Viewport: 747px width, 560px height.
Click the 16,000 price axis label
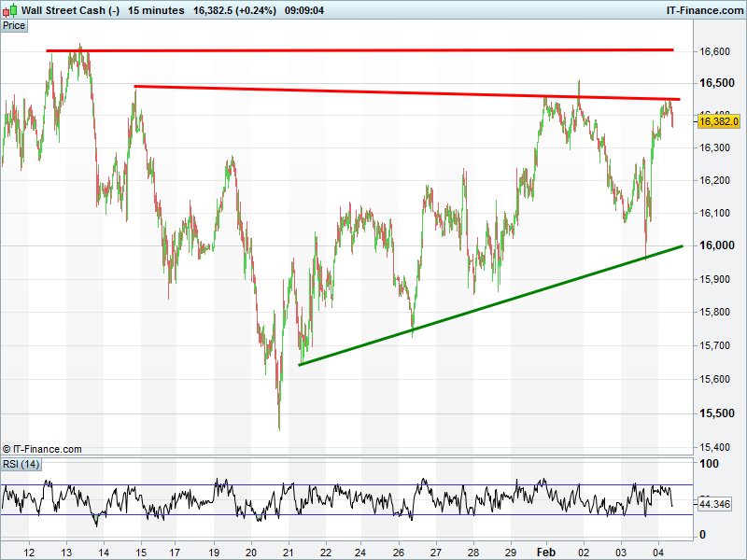pyautogui.click(x=717, y=245)
